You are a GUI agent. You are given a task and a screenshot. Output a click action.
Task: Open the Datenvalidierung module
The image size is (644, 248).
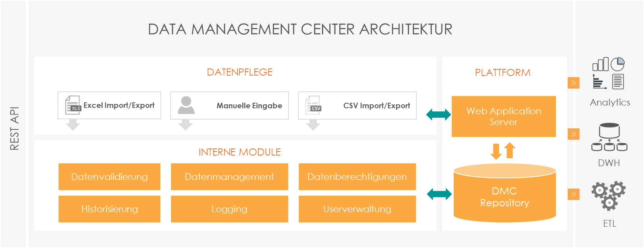click(109, 177)
